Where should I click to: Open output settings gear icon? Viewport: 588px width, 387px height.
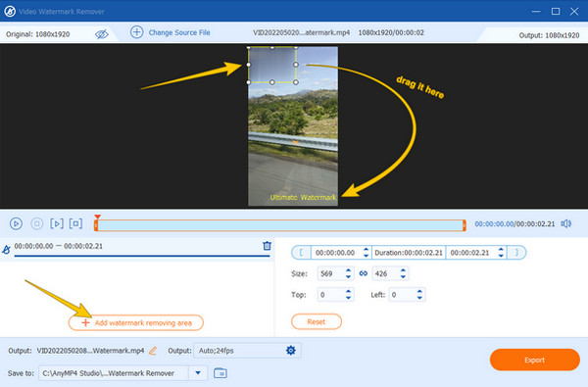coord(291,350)
